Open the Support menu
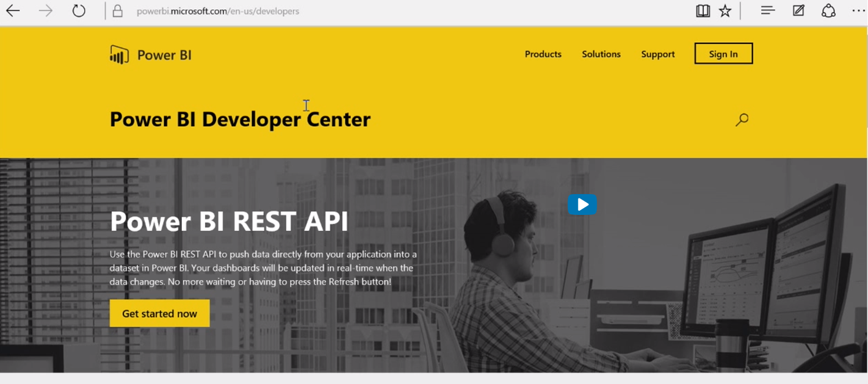 657,54
